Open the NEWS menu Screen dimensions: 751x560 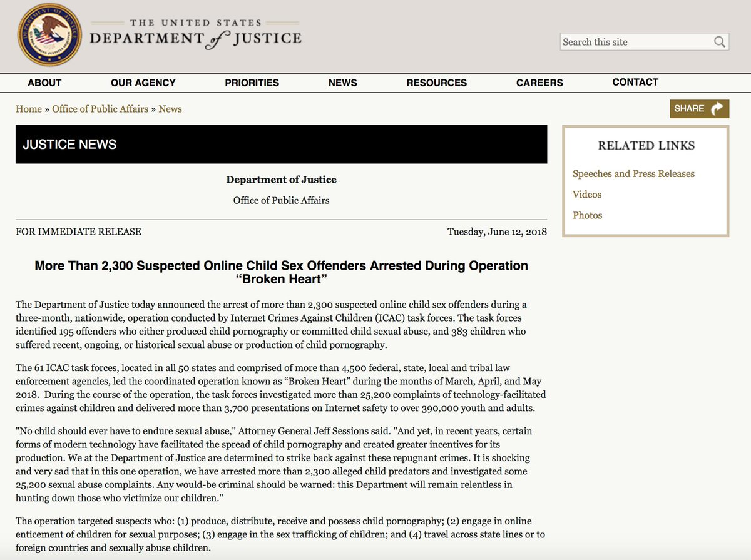[343, 83]
